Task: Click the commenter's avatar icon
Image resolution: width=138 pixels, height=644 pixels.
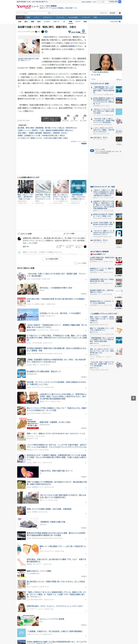Action: (19, 239)
